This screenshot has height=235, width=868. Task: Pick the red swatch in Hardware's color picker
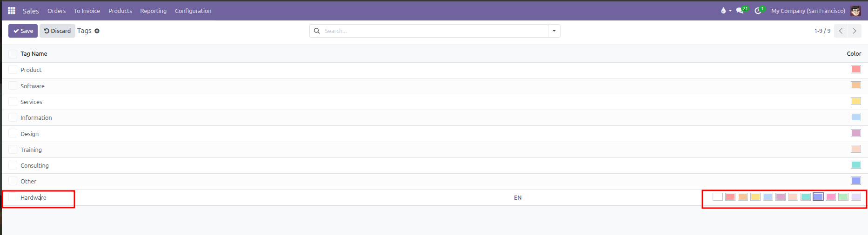pos(730,197)
